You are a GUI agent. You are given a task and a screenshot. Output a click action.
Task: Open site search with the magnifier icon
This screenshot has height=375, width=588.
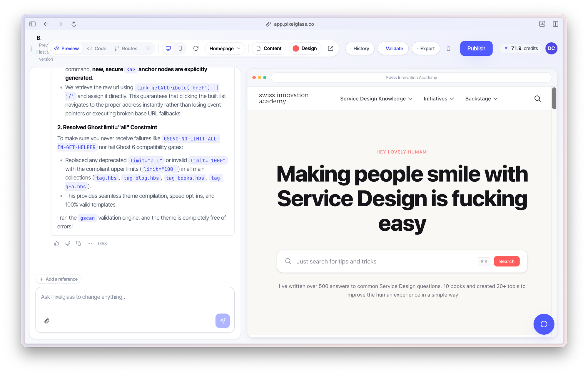537,99
